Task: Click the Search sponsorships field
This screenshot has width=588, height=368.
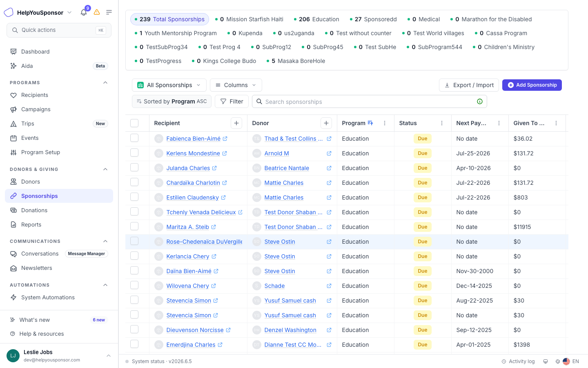Action: [370, 101]
